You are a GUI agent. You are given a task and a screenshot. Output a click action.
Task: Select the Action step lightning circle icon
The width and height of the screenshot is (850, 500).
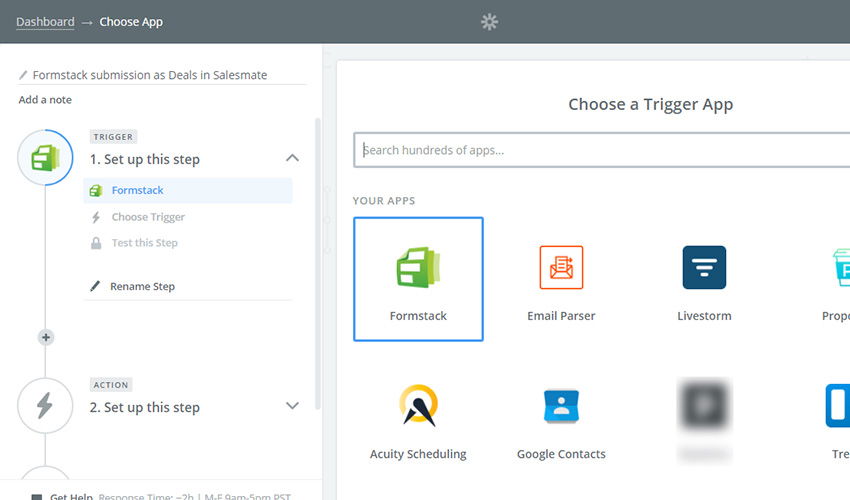tap(45, 406)
